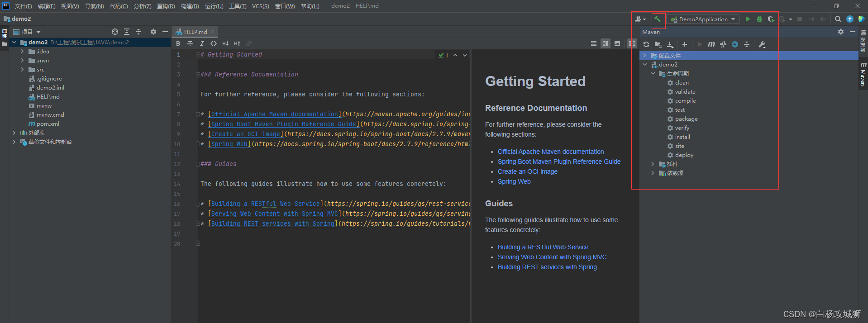Viewport: 868px width, 323px height.
Task: Switch to editor-and-preview split view
Action: (x=606, y=43)
